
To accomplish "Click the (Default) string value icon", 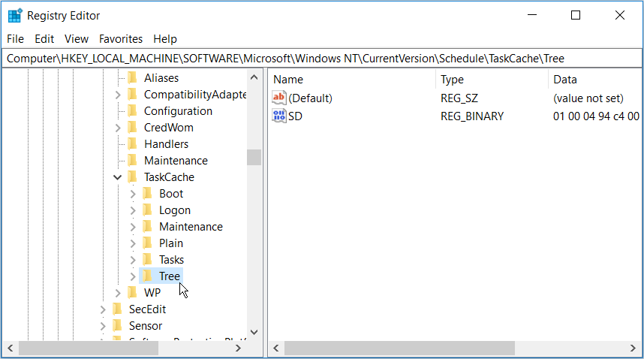I will point(279,98).
